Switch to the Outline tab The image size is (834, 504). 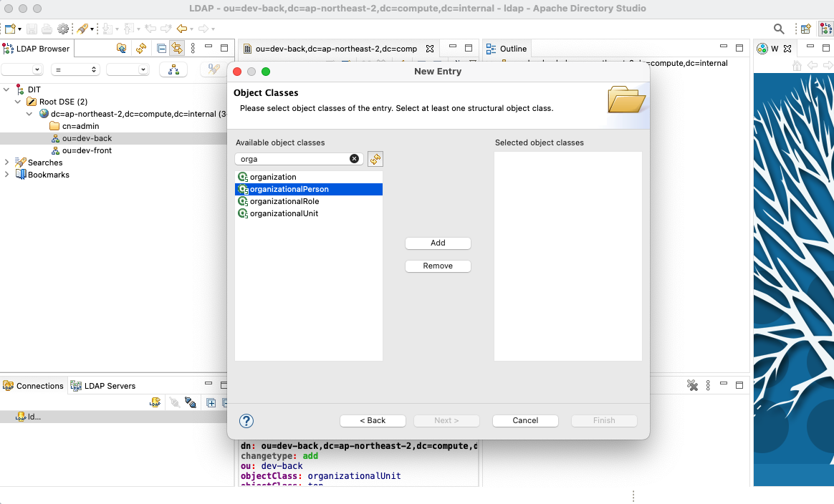[507, 49]
